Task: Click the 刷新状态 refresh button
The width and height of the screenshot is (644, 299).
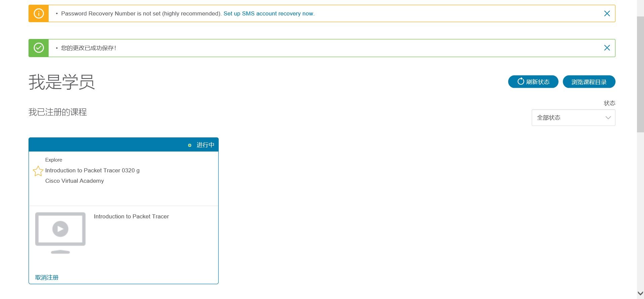Action: coord(533,82)
